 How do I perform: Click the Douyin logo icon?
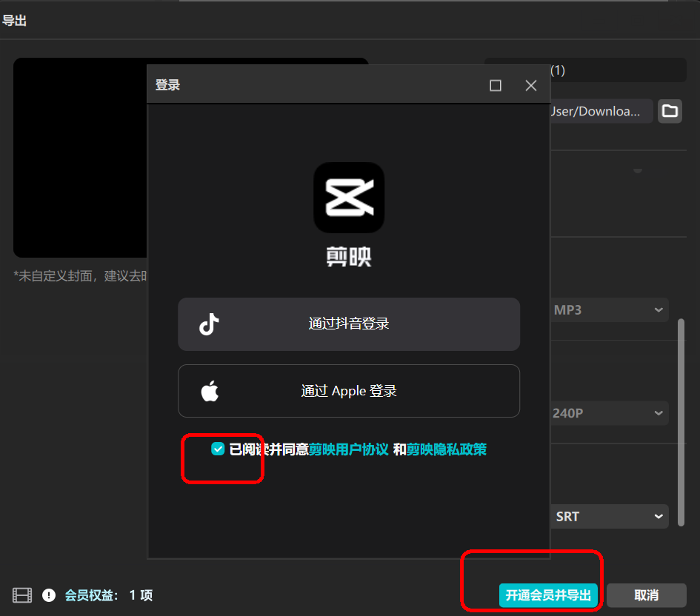[x=209, y=324]
